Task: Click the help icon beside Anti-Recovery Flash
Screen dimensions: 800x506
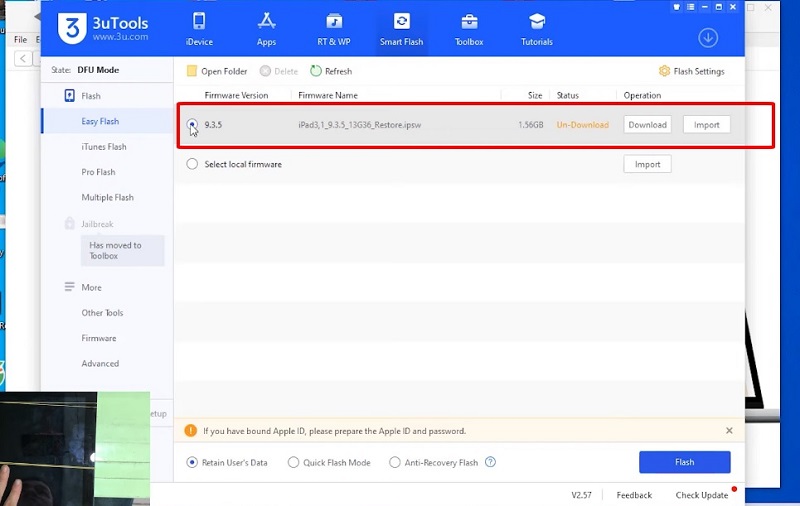Action: (490, 462)
